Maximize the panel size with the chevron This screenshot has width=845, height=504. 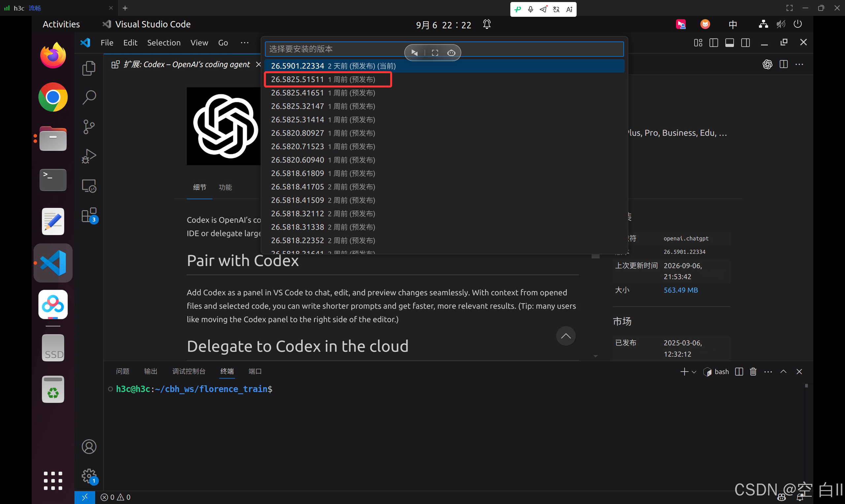click(x=783, y=371)
